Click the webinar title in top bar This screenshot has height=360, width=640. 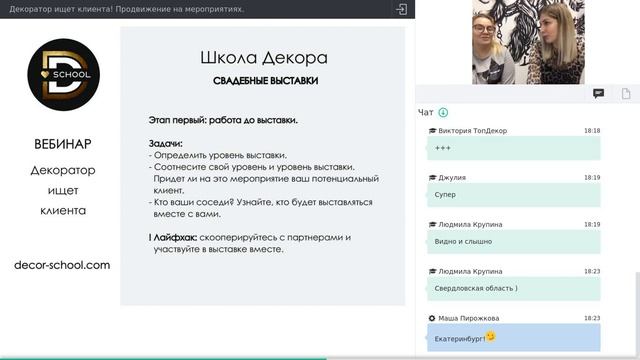pos(127,9)
